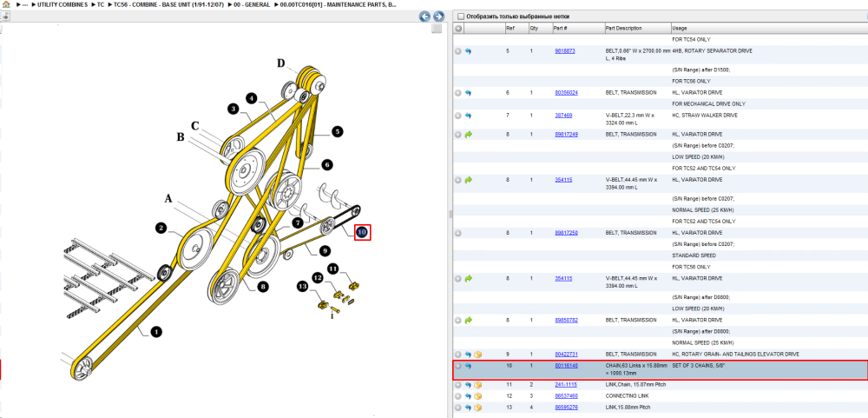Open 'TC56 - COMBINE - BASE UNIT' breadcrumb
The width and height of the screenshot is (868, 418).
(x=169, y=4)
